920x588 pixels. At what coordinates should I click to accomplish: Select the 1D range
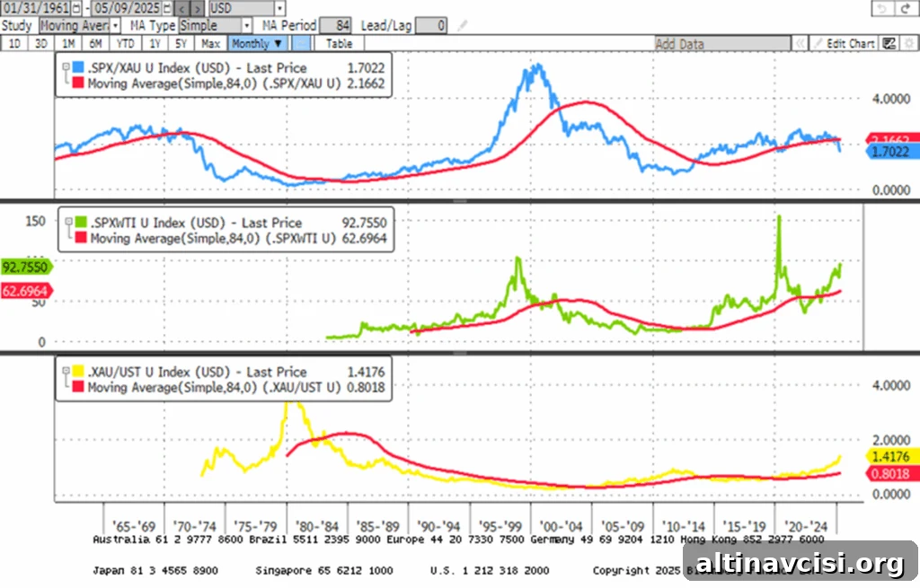[14, 43]
